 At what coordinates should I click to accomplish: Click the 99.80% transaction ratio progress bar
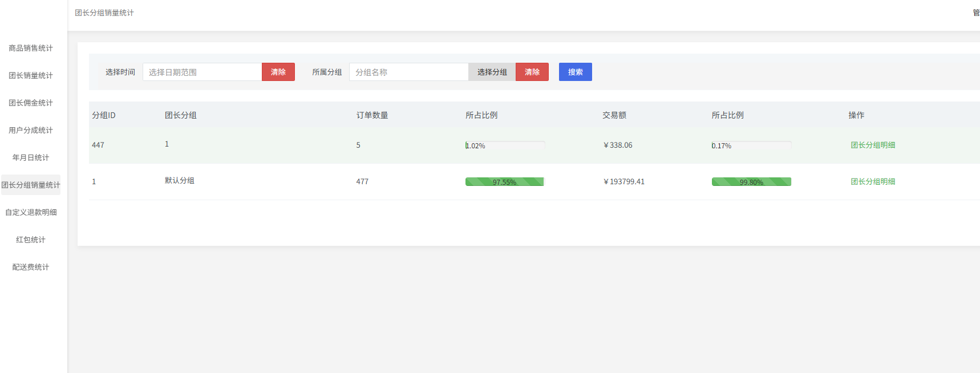pos(751,182)
